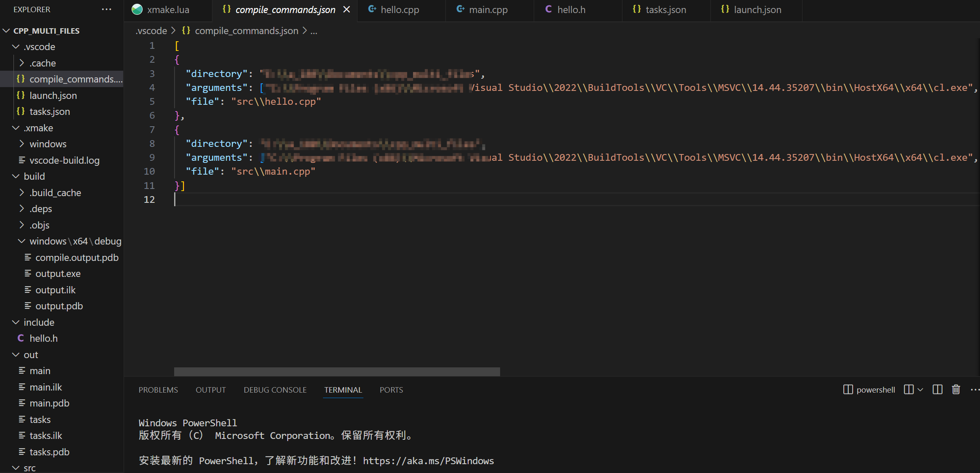Viewport: 980px width, 473px height.
Task: Open the terminal More Actions menu
Action: (x=975, y=389)
